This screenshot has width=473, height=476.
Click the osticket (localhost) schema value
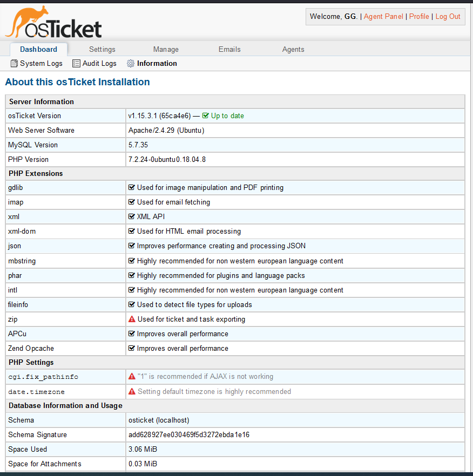tap(159, 420)
